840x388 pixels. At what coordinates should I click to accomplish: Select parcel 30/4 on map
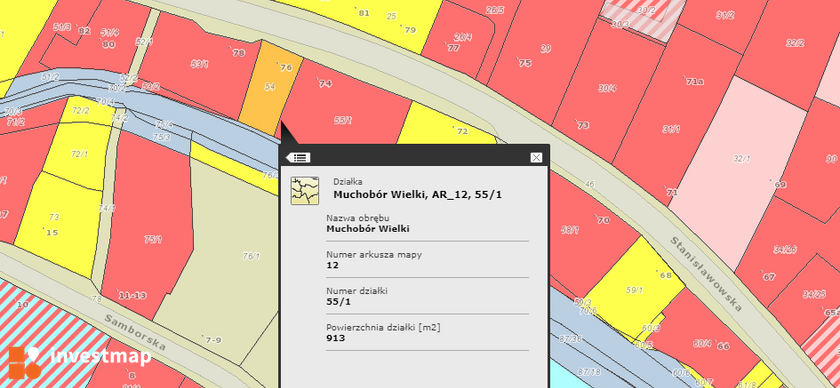[x=607, y=89]
